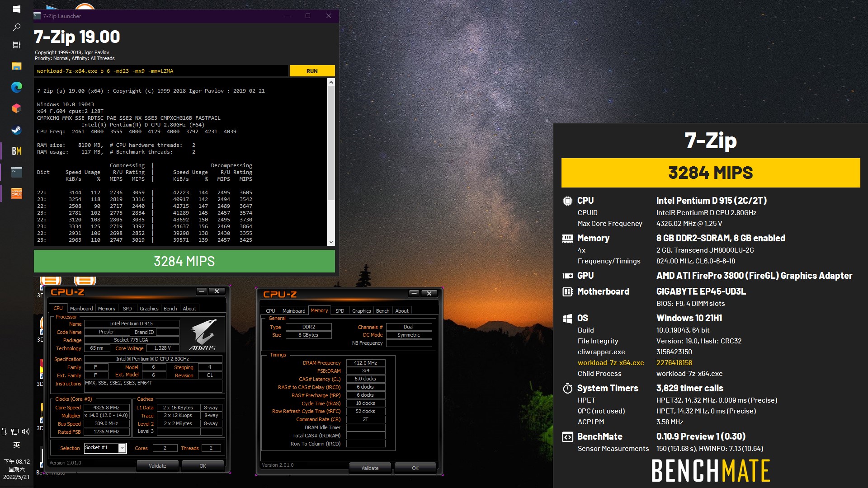Viewport: 868px width, 488px height.
Task: Switch input language 英 indicator
Action: click(x=16, y=445)
